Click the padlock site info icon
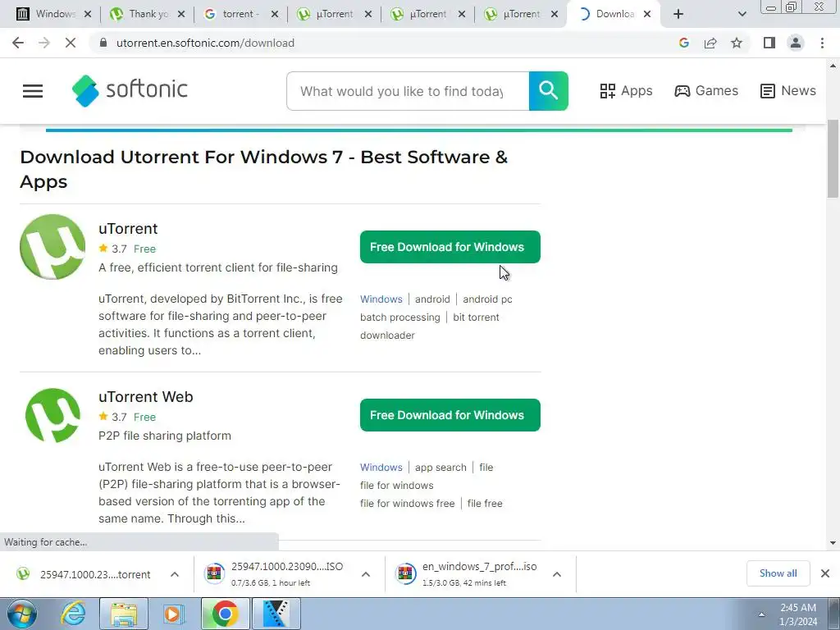This screenshot has height=630, width=840. coord(103,43)
